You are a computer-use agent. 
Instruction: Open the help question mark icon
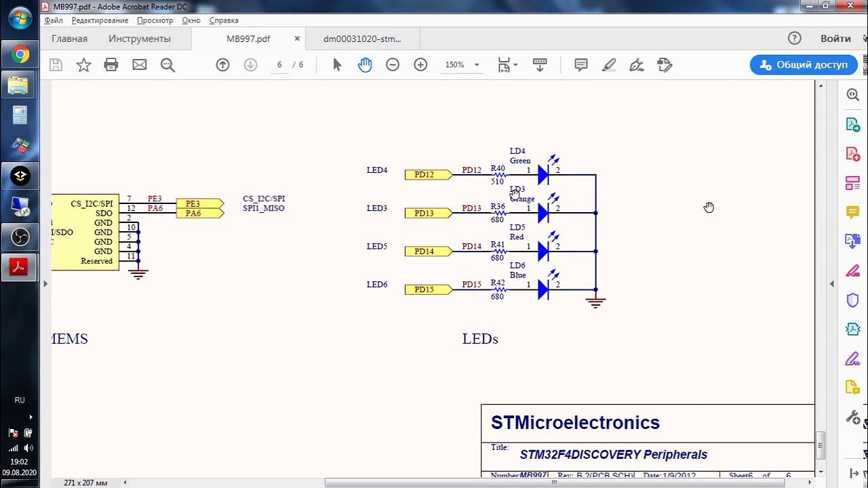point(795,39)
